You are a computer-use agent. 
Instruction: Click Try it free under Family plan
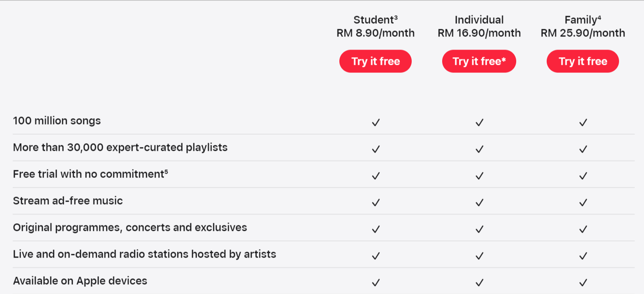[583, 61]
